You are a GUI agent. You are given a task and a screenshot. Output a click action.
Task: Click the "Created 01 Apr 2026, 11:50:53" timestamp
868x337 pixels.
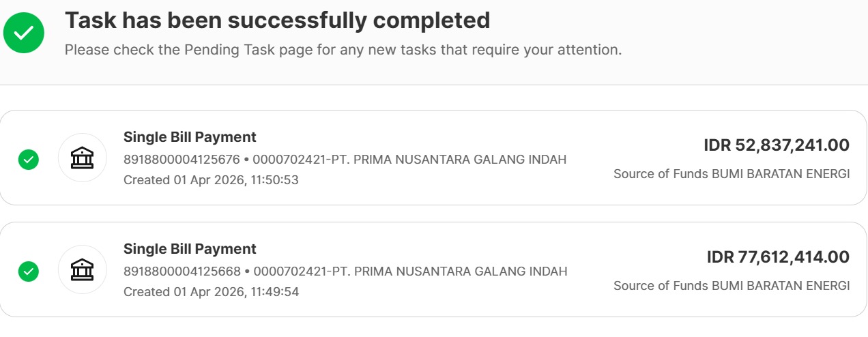211,180
